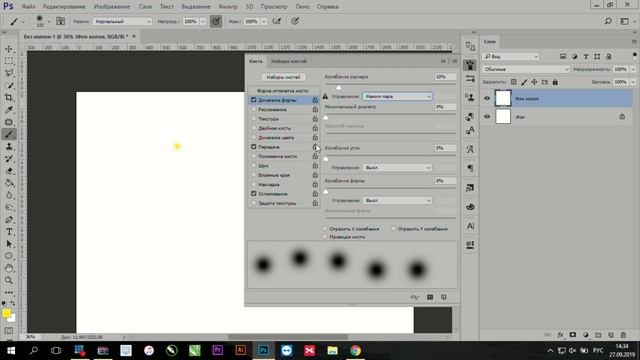Enable the Texture checkbox
The height and width of the screenshot is (360, 640).
253,119
